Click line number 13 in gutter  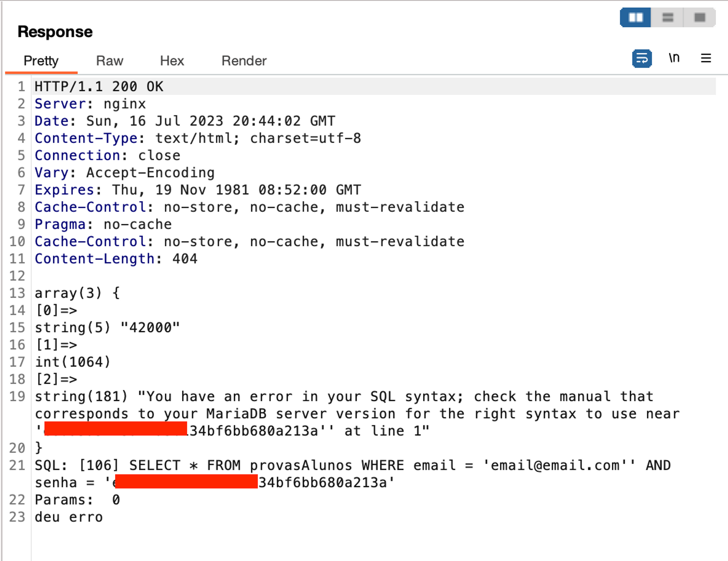tap(17, 293)
